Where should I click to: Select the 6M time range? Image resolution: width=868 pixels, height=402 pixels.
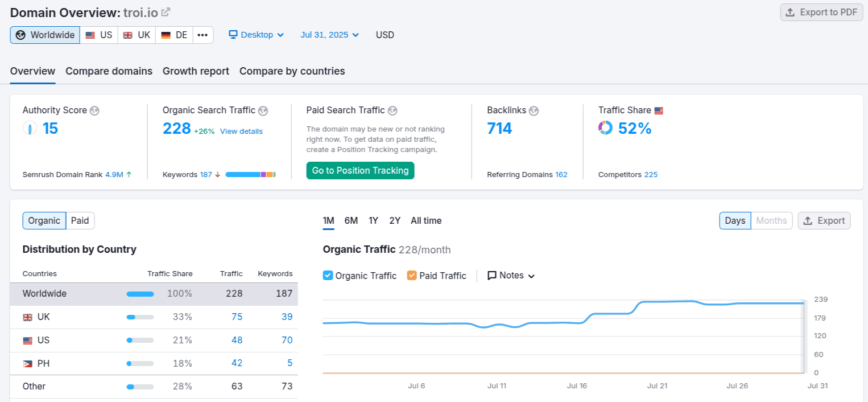(351, 221)
